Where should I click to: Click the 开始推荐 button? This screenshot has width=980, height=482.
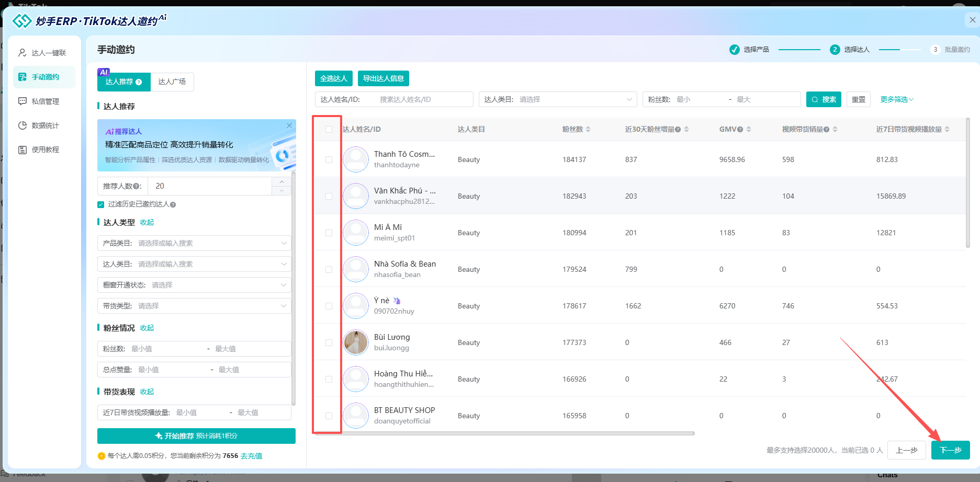pyautogui.click(x=196, y=436)
